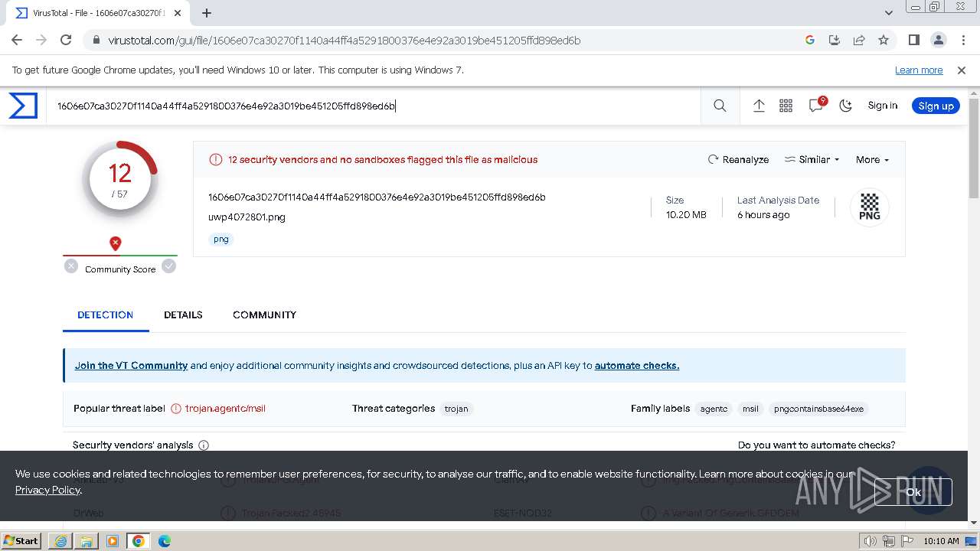Click the Sign in link
Viewport: 980px width, 551px height.
coord(882,106)
